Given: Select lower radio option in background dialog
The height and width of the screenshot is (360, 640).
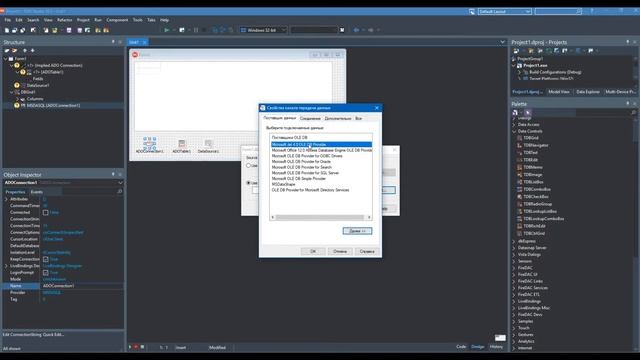Looking at the screenshot, I should 248,183.
